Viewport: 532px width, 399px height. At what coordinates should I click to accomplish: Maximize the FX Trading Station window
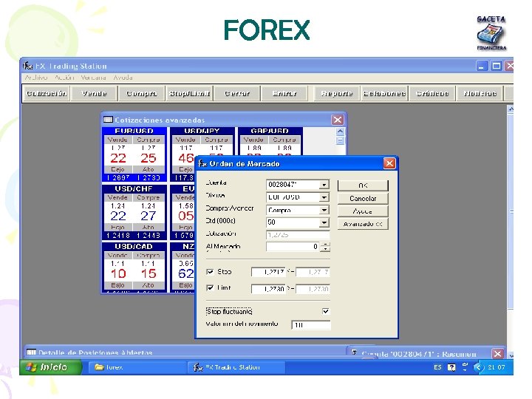[x=497, y=66]
